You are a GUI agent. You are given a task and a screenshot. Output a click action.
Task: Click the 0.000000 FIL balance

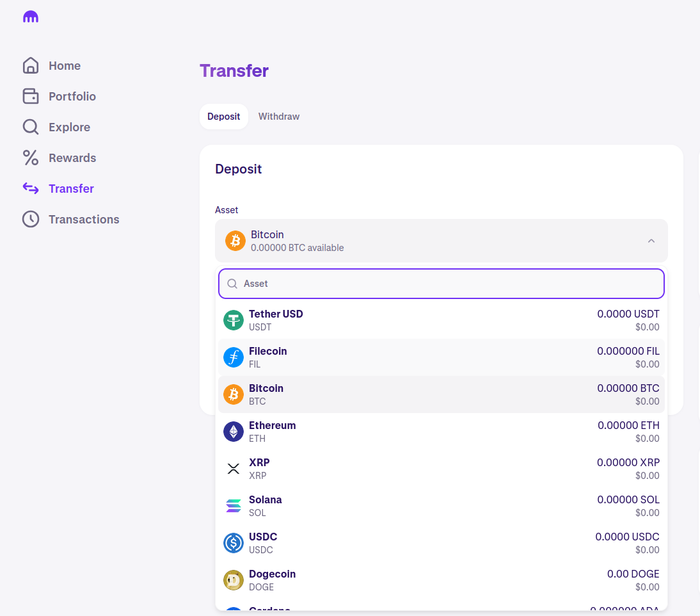[628, 351]
